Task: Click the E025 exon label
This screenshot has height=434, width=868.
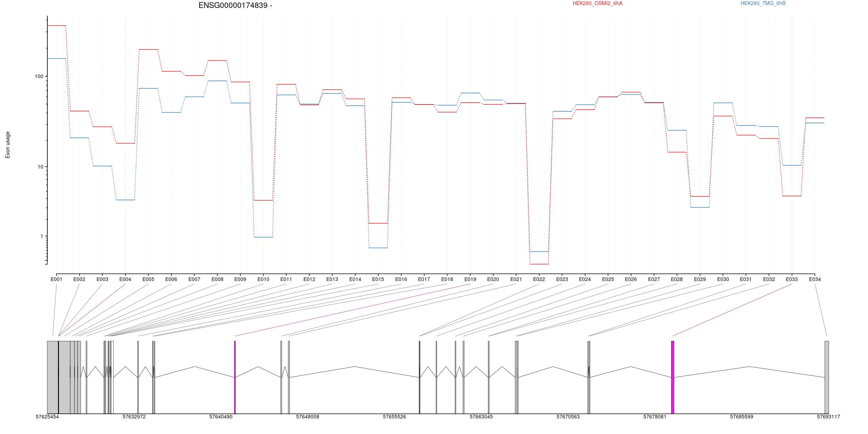Action: [608, 279]
